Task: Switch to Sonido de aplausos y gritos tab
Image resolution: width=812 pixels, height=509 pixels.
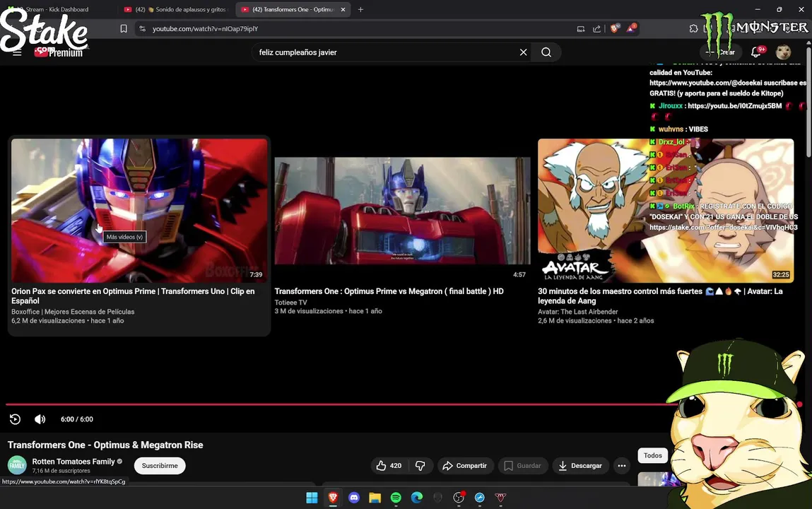Action: coord(177,9)
